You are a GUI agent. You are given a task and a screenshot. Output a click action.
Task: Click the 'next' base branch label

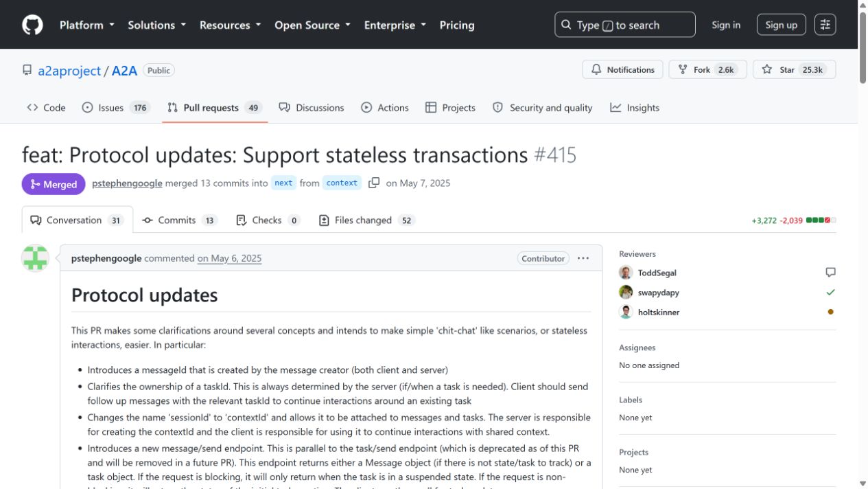[x=283, y=183]
